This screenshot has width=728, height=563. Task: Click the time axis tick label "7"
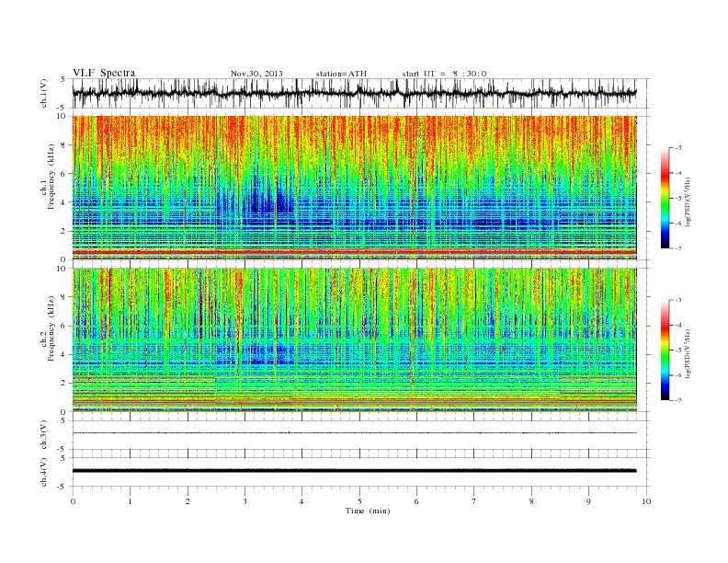coord(474,501)
